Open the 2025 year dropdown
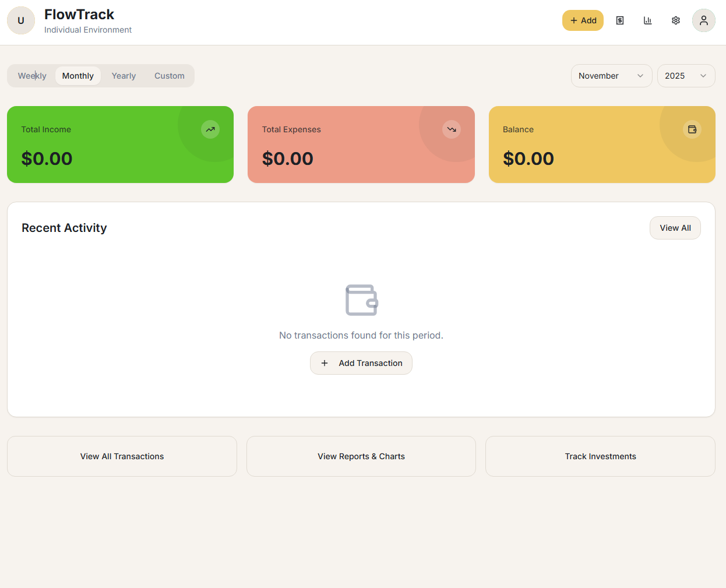The image size is (726, 588). point(686,75)
